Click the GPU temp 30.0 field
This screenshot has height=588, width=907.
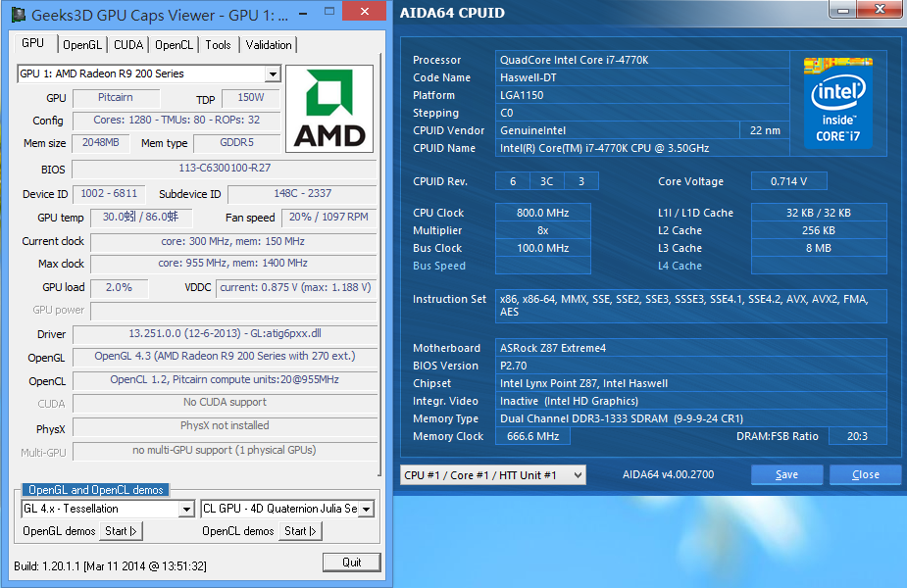141,218
